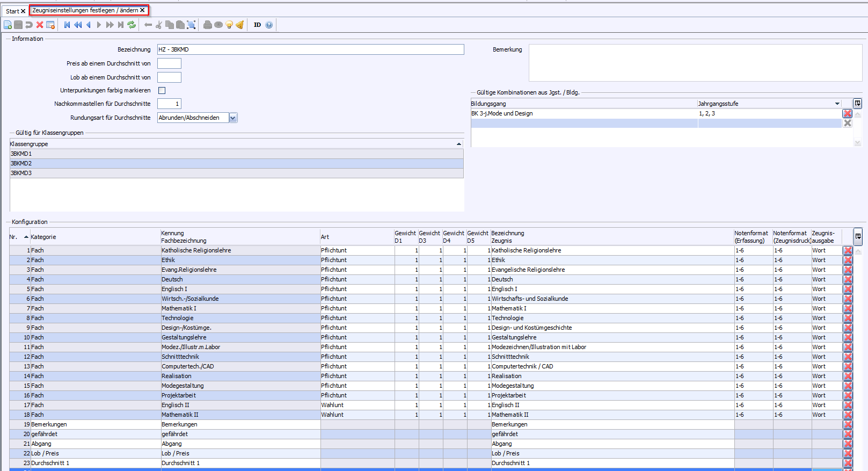Open help with the blue question mark
This screenshot has height=471, width=868.
269,25
